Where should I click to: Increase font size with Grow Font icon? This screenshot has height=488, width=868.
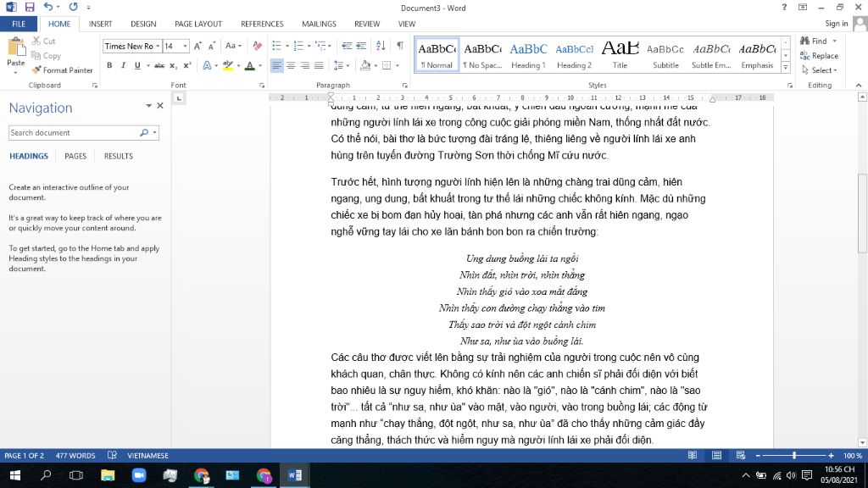tap(198, 46)
